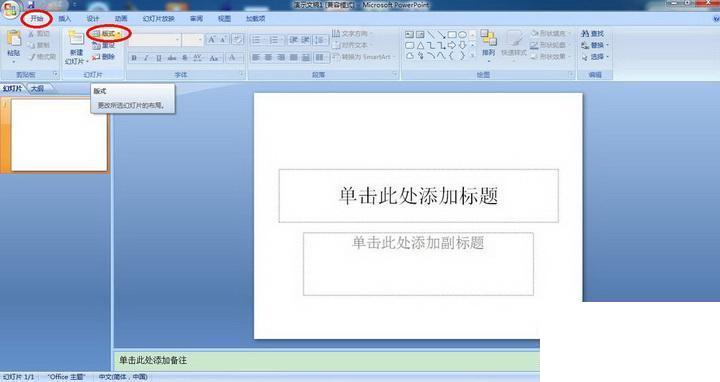Screen dimensions: 720x382
Task: Click the clear formatting eraser icon
Action: [x=237, y=39]
